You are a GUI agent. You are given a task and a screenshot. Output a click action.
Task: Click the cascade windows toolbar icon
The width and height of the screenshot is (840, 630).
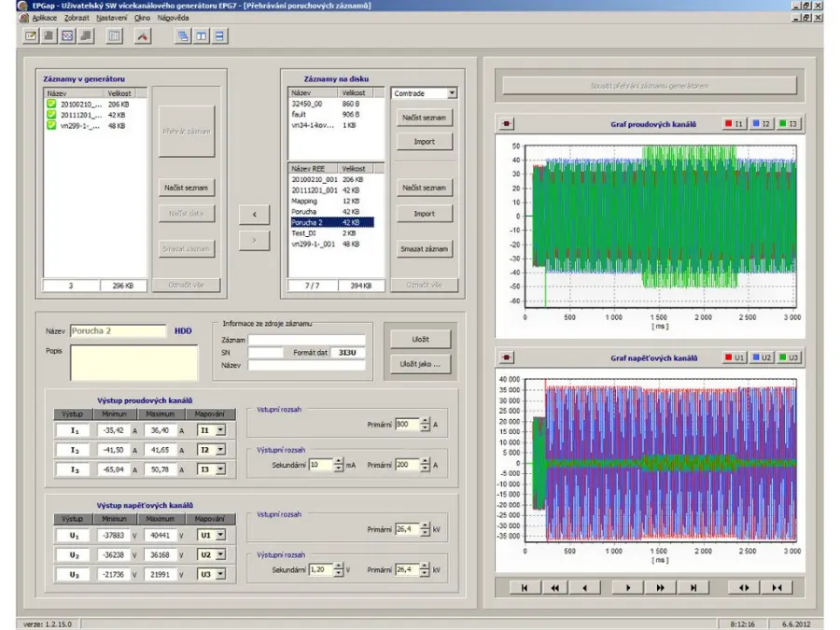(x=183, y=36)
